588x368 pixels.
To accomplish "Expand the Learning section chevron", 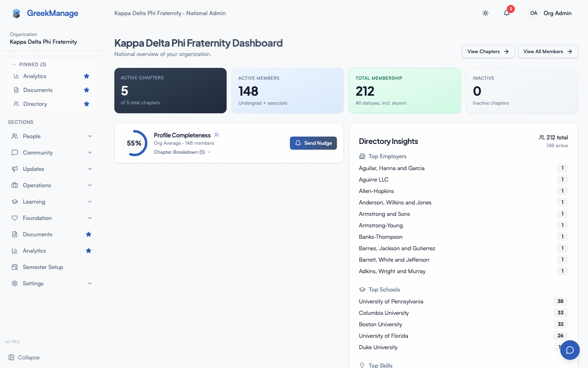I will (90, 202).
